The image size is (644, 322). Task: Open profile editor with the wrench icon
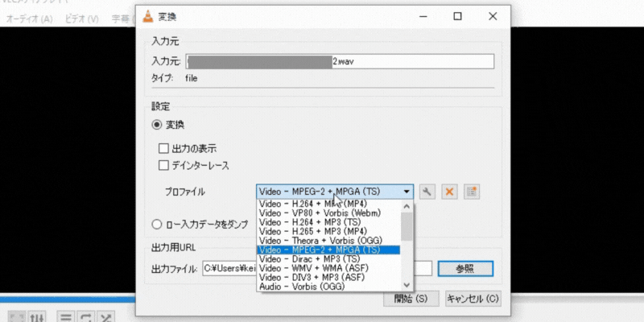pyautogui.click(x=427, y=192)
